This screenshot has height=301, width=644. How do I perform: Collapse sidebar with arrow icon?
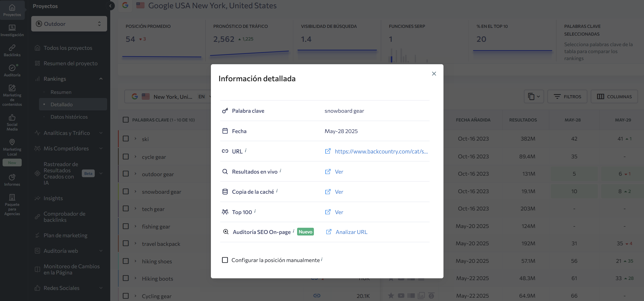click(110, 6)
